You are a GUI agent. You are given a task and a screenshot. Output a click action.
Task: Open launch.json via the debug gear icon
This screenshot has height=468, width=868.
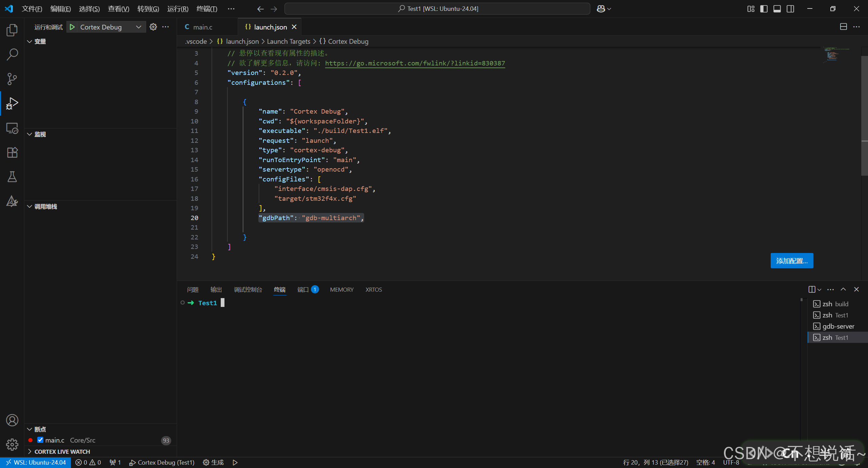tap(153, 27)
